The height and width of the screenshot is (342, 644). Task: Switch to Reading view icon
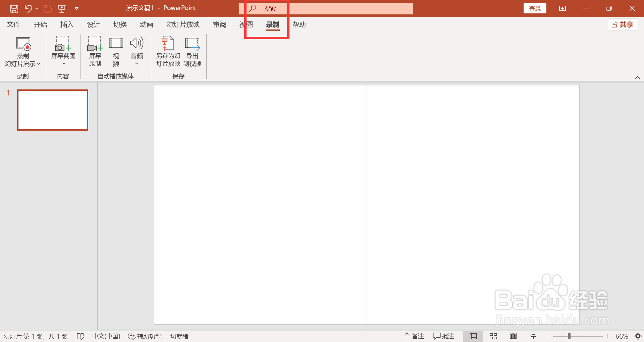(x=513, y=336)
